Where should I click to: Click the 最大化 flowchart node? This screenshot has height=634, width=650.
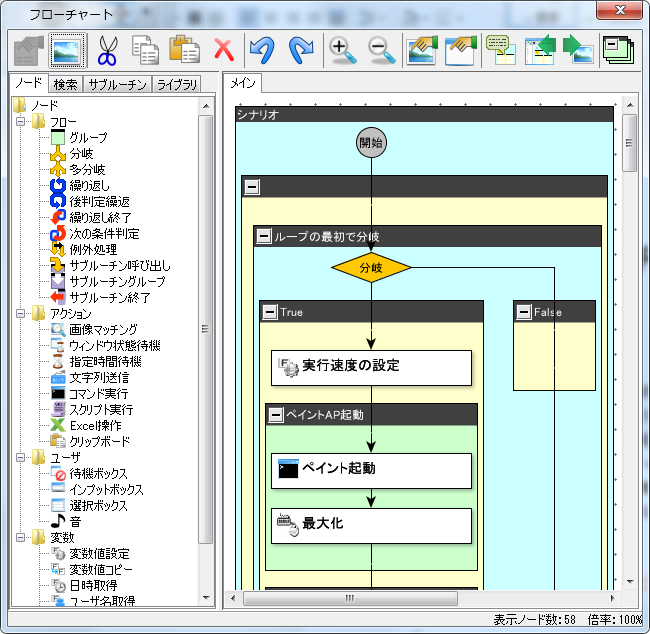pyautogui.click(x=371, y=526)
